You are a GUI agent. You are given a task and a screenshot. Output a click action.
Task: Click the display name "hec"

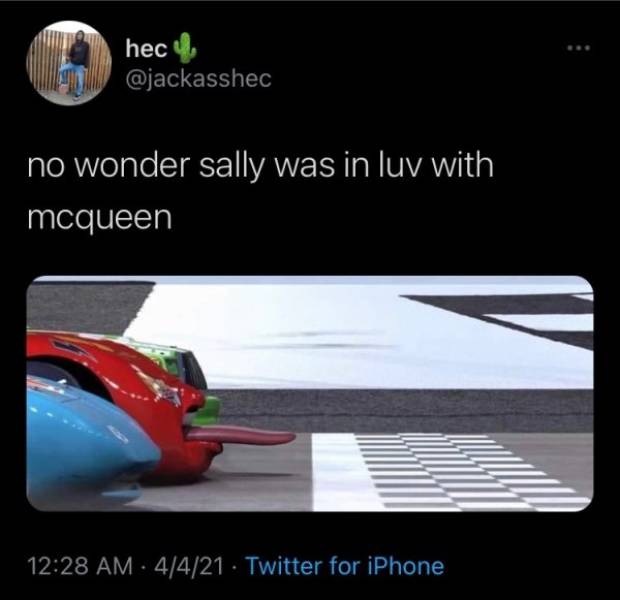pyautogui.click(x=146, y=49)
